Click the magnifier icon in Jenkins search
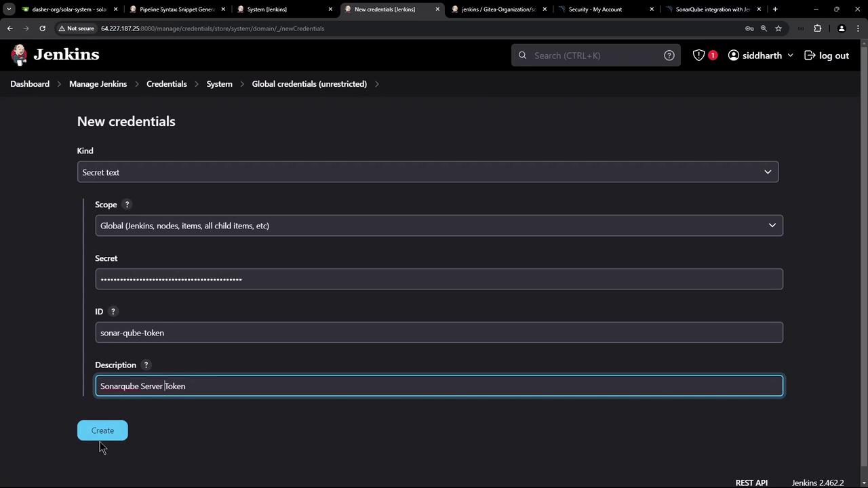This screenshot has width=868, height=488. (x=522, y=56)
